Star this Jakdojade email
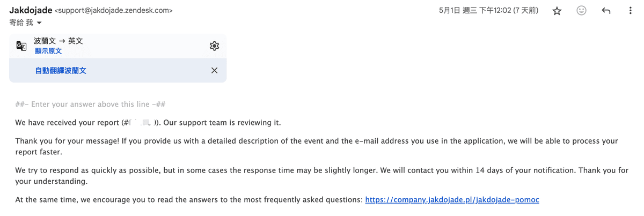Viewport: 644px width, 216px height. pyautogui.click(x=557, y=11)
